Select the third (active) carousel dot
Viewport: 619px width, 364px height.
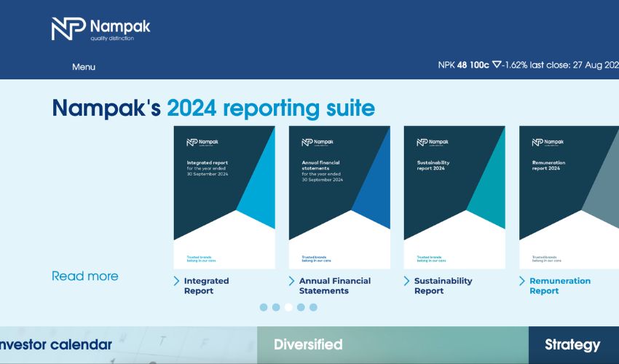[x=288, y=307]
